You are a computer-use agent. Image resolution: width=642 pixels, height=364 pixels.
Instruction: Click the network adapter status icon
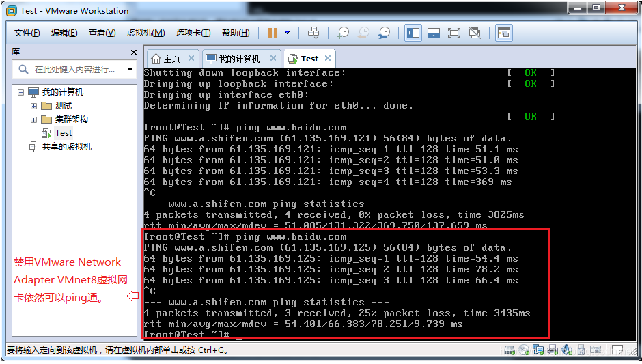click(x=538, y=350)
